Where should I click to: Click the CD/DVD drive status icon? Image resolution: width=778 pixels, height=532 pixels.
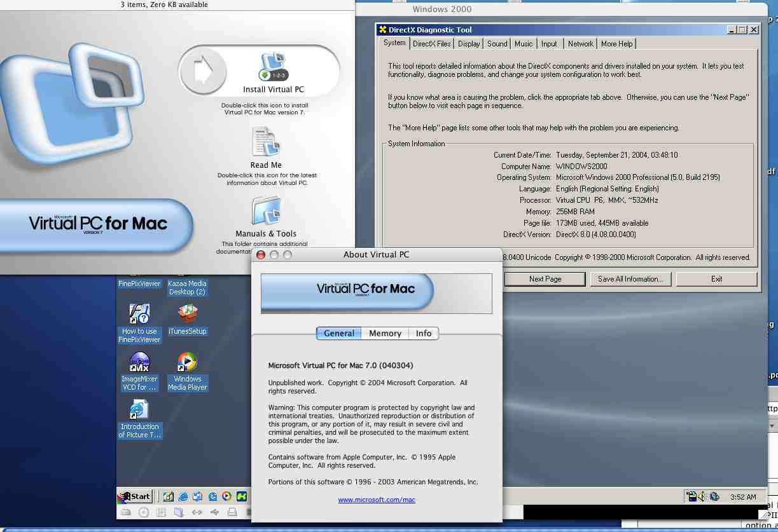click(x=144, y=512)
